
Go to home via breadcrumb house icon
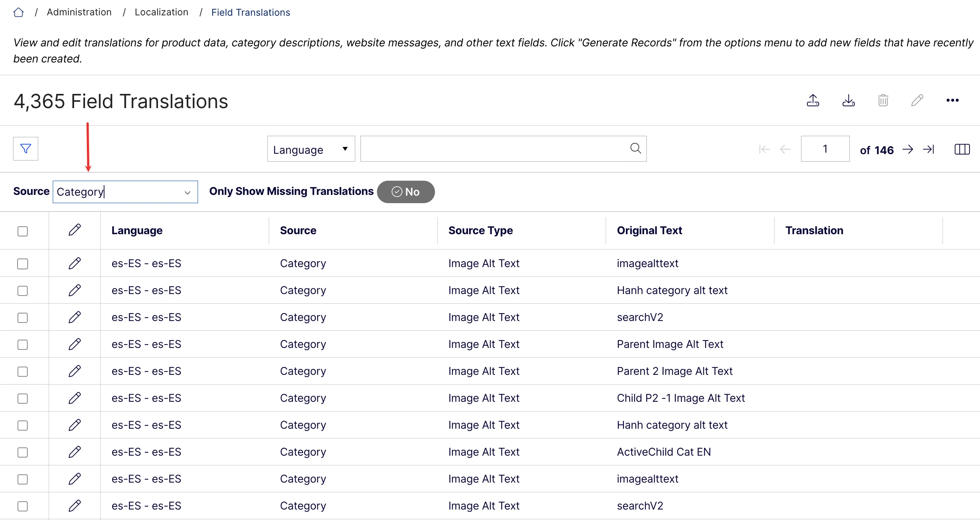pyautogui.click(x=19, y=13)
